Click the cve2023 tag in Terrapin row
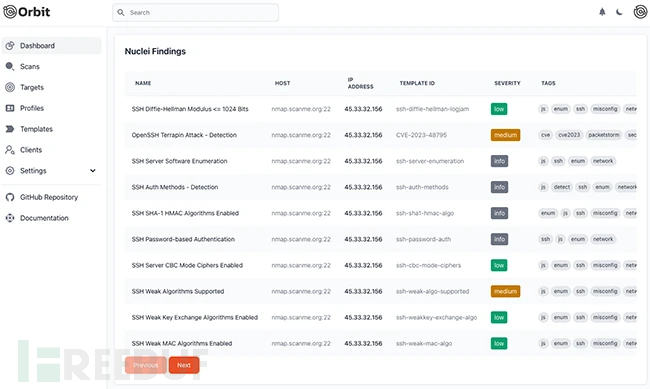The image size is (650, 389). point(569,135)
